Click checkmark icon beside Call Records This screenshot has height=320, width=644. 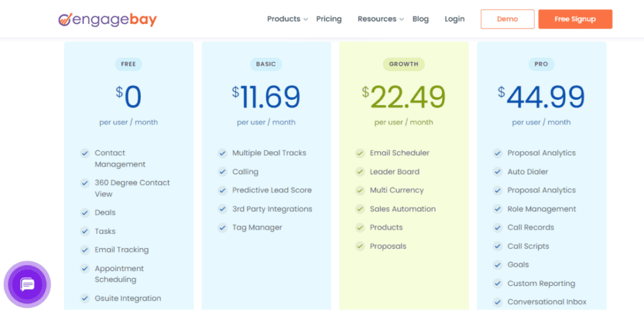coord(498,228)
